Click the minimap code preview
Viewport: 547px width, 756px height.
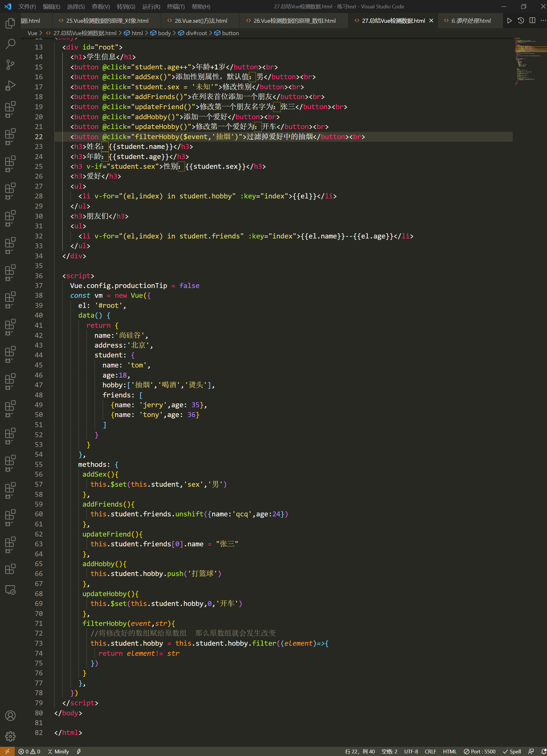(530, 62)
